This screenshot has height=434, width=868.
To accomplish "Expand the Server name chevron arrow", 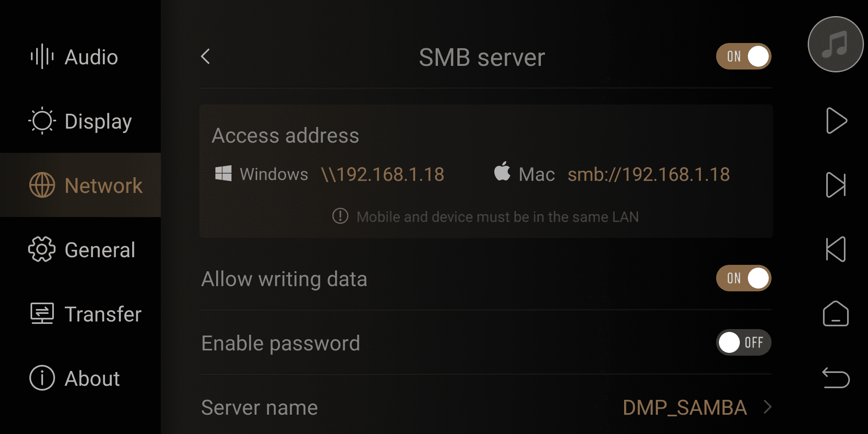I will click(x=768, y=407).
